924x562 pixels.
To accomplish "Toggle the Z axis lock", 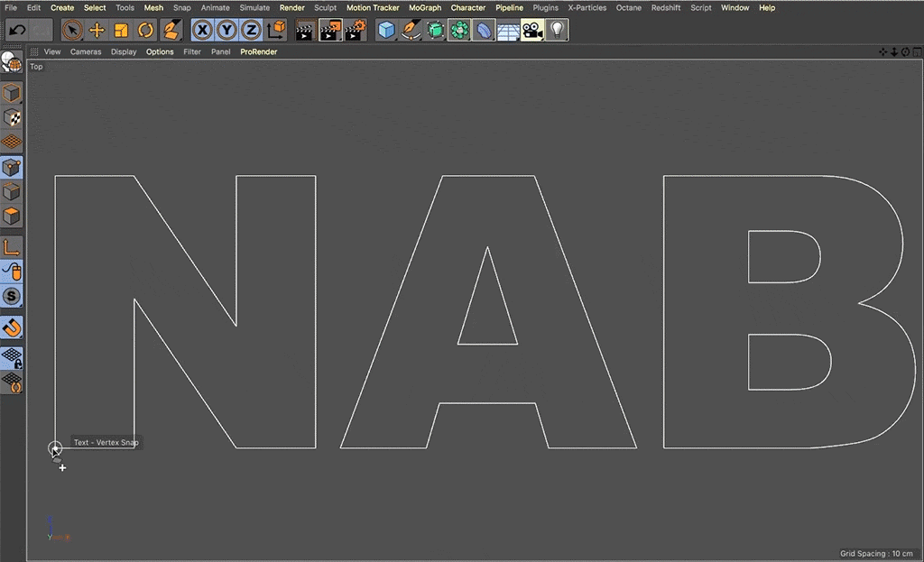I will (252, 30).
